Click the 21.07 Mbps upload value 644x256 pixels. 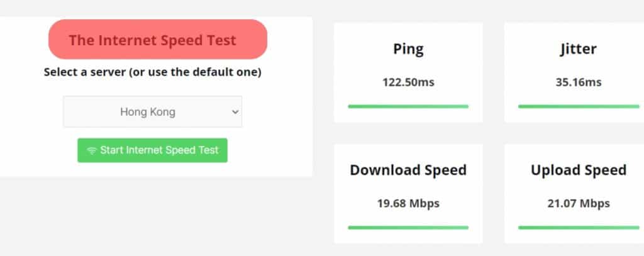click(x=578, y=204)
